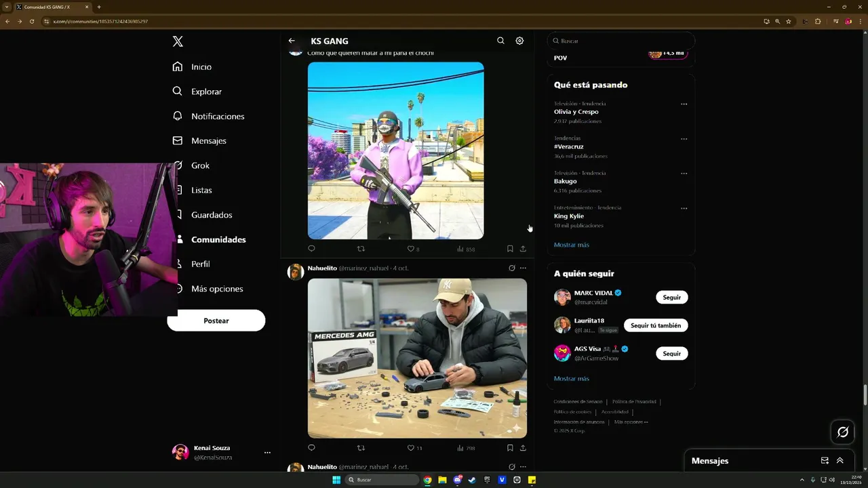Screen dimensions: 868x488
Task: Open Más opciones in sidebar
Action: 217,289
